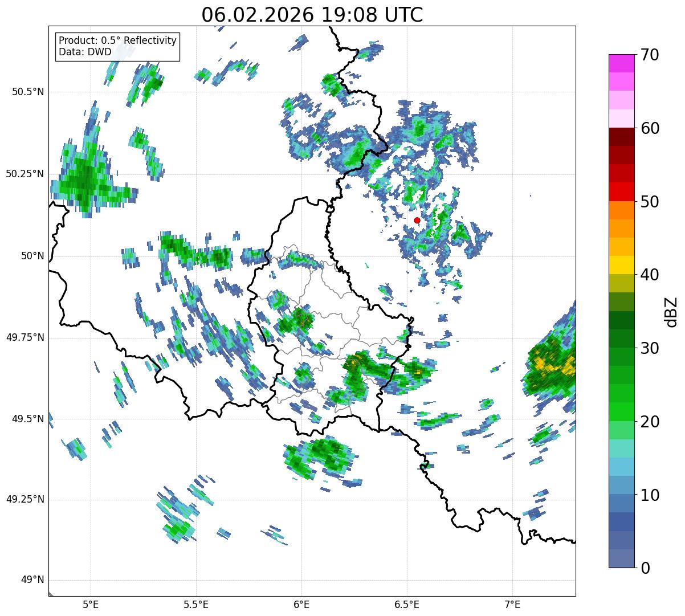Click the "5.5°E" longitude label

(x=196, y=604)
